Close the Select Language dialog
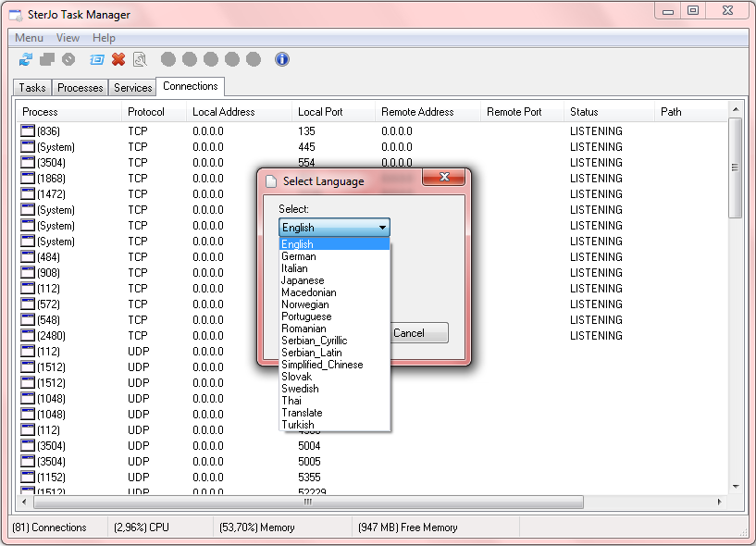Image resolution: width=756 pixels, height=546 pixels. point(443,178)
